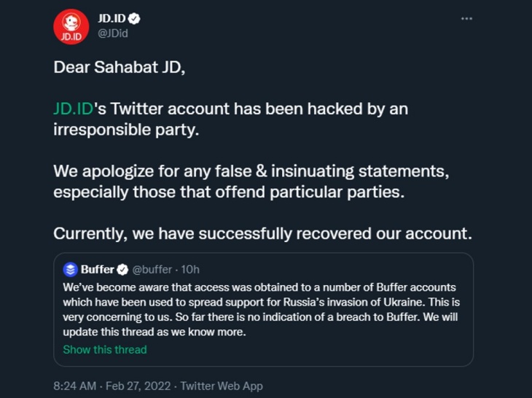
Task: Click the @buffer handle in quoted tweet
Action: (154, 269)
